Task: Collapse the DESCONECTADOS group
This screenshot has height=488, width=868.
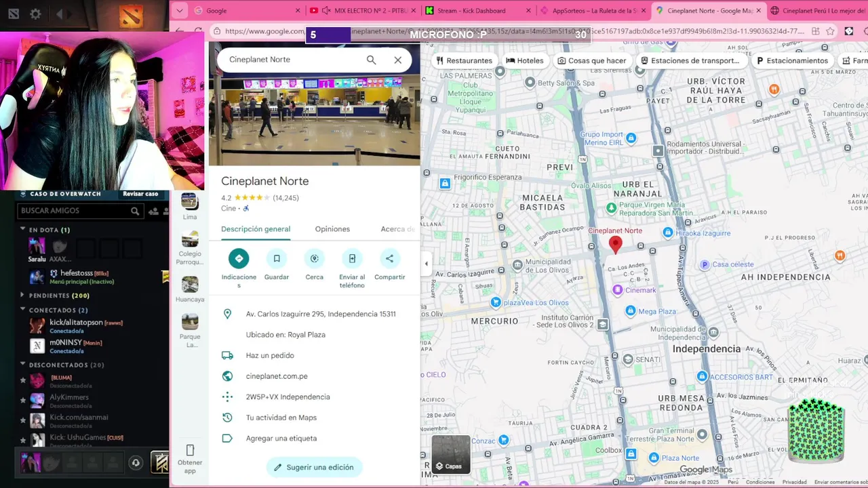Action: coord(22,365)
